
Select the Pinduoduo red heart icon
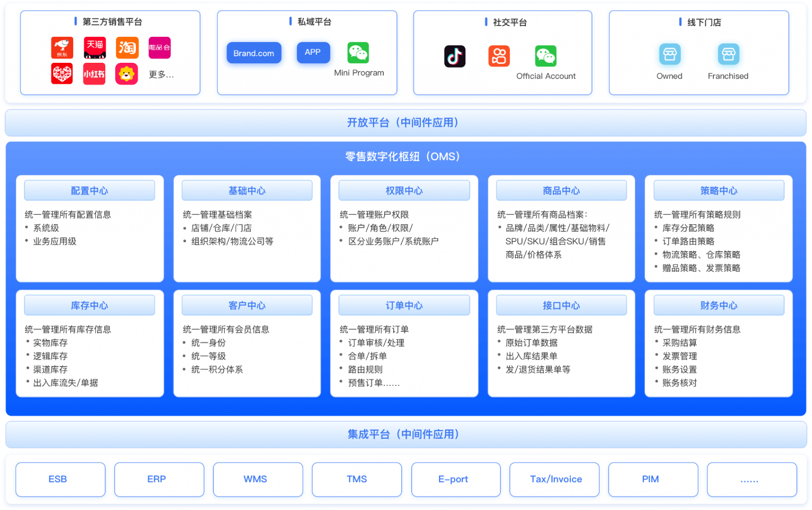62,74
